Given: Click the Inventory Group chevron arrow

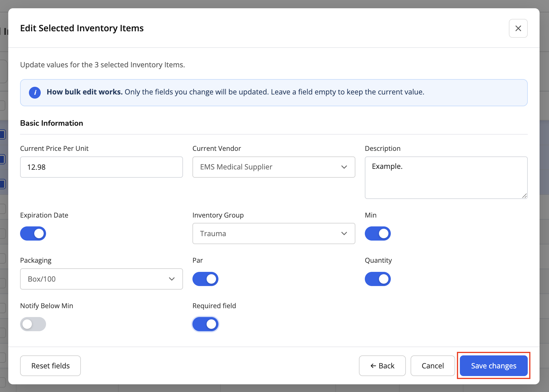Looking at the screenshot, I should click(344, 233).
